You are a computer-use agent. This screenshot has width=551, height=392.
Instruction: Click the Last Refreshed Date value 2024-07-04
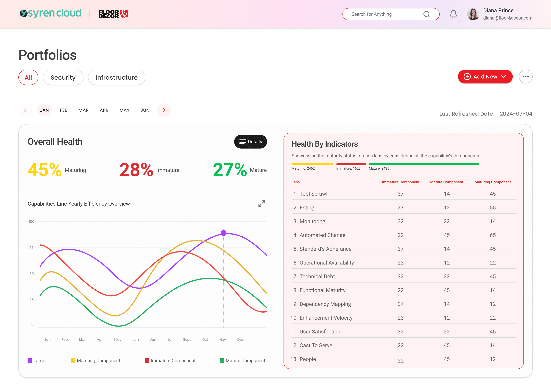516,114
